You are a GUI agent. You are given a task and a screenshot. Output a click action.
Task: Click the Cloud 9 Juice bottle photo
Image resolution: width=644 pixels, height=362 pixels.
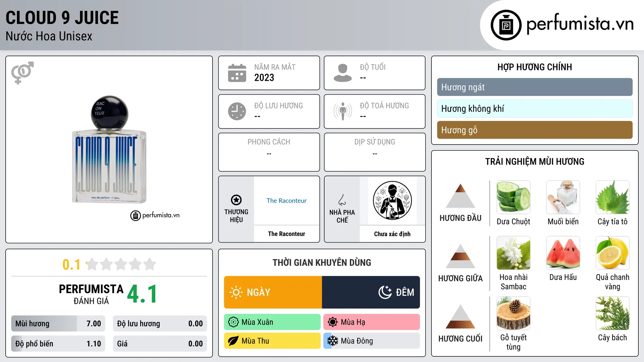pyautogui.click(x=109, y=150)
